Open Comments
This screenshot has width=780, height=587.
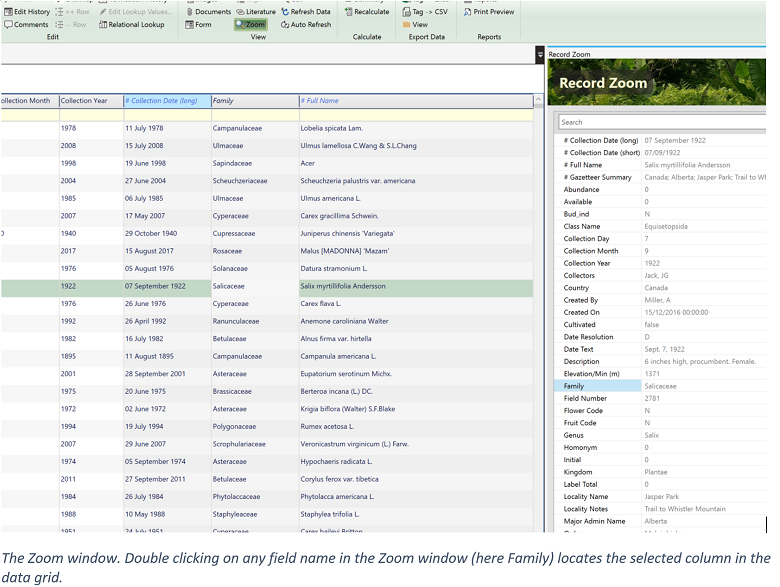26,24
